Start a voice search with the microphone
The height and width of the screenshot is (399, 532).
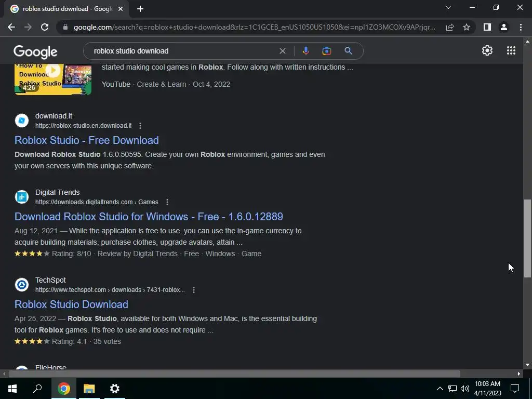305,51
